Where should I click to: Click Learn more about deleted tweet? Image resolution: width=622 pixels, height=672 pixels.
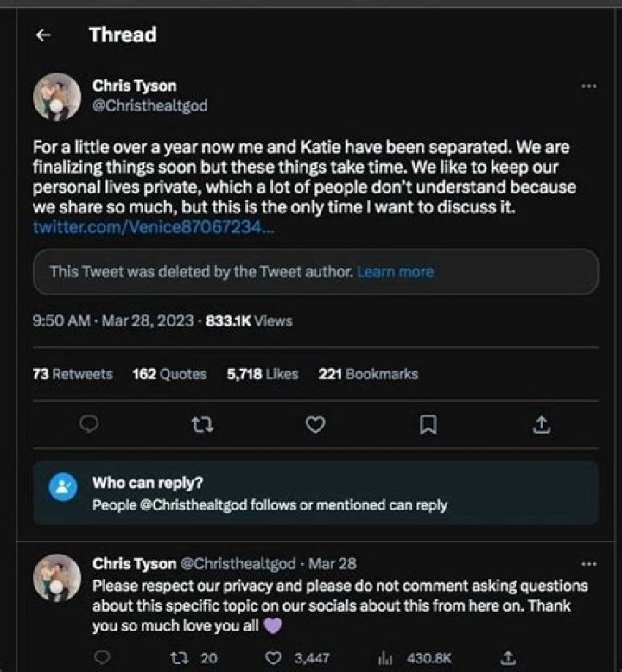[395, 271]
